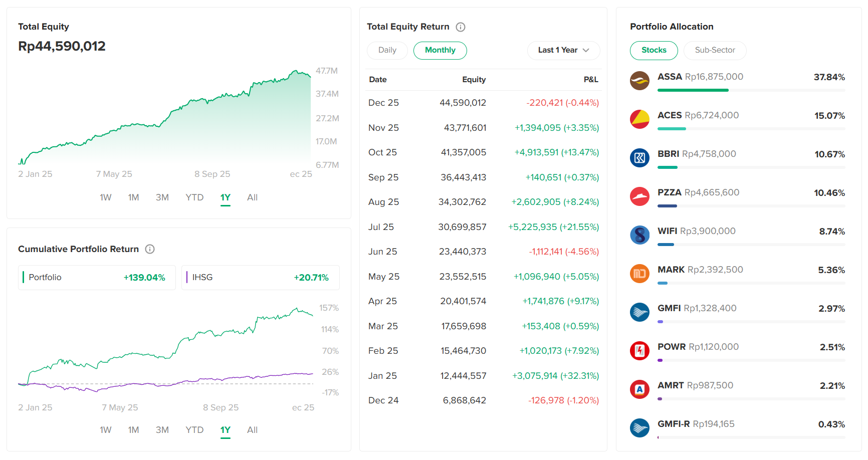Click the ASSA stock logo
Viewport: 868px width, 460px height.
(639, 81)
